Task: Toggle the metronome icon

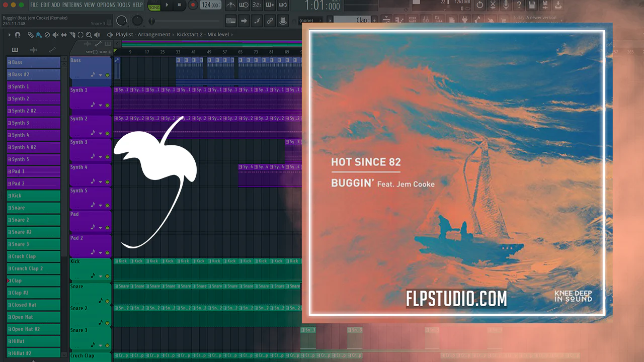Action: pos(230,6)
